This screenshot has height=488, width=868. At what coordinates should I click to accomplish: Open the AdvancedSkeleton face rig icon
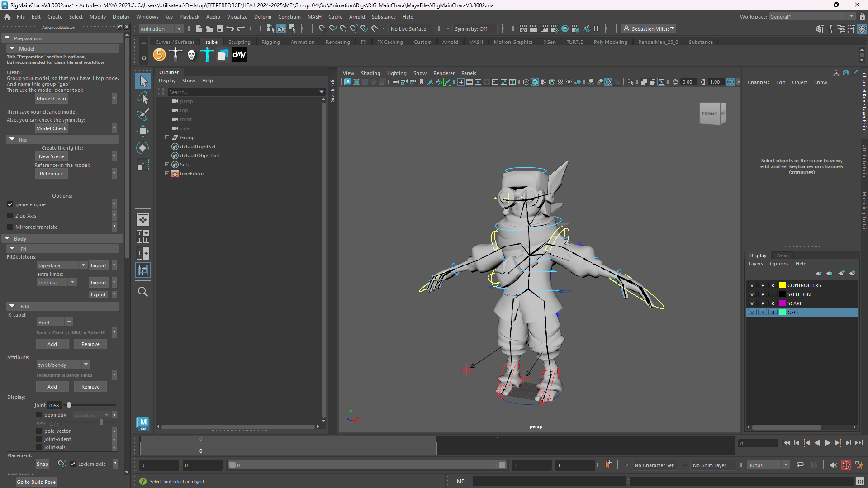click(191, 55)
